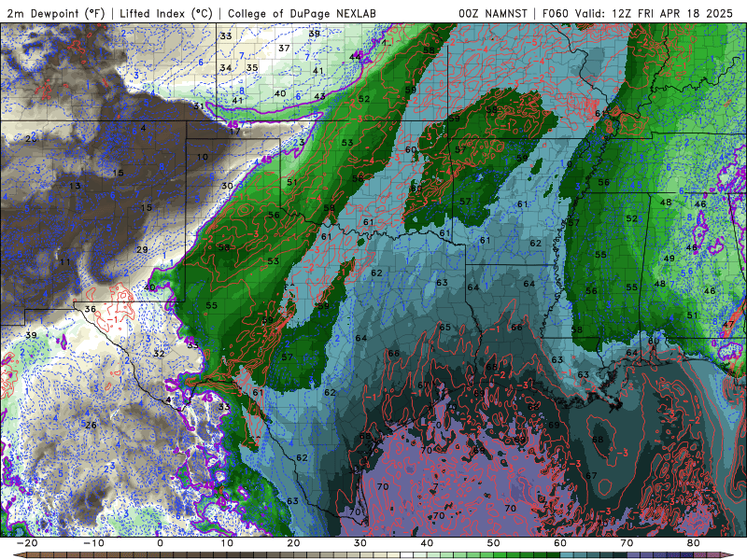Image resolution: width=747 pixels, height=560 pixels.
Task: Click the dewpoint value 65 on the map
Action: pos(445,328)
